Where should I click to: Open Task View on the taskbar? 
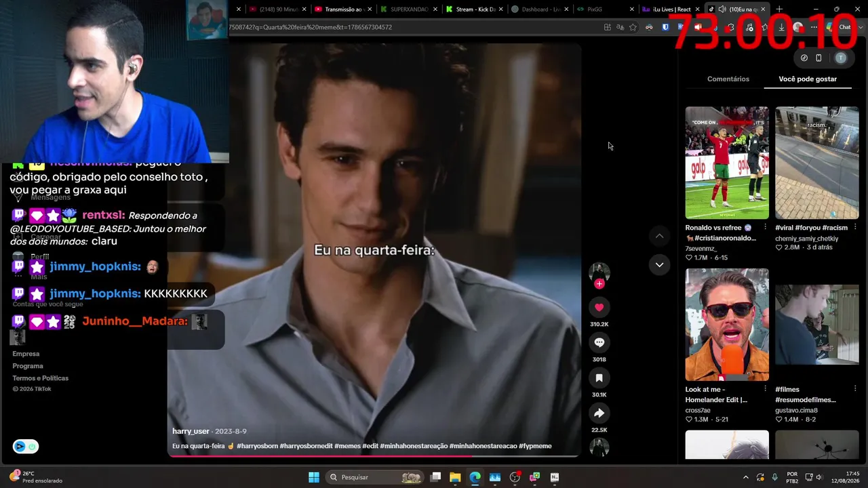point(436,477)
